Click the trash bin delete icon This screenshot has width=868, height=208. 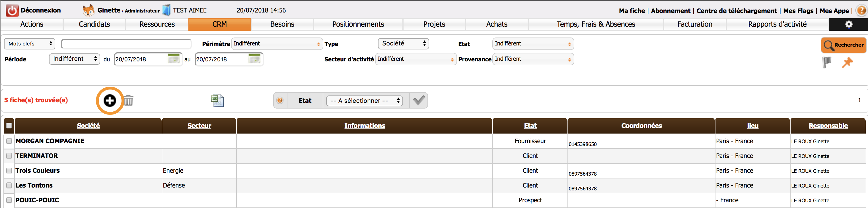coord(128,100)
